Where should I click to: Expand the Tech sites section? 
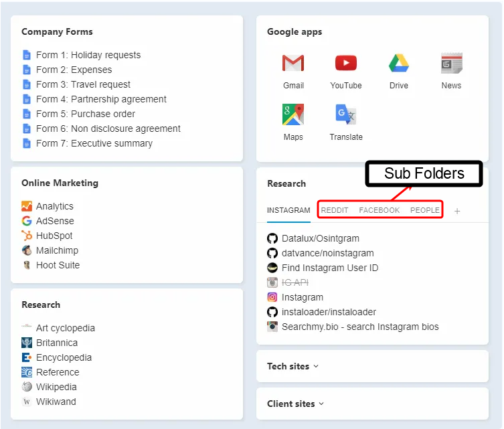(293, 366)
